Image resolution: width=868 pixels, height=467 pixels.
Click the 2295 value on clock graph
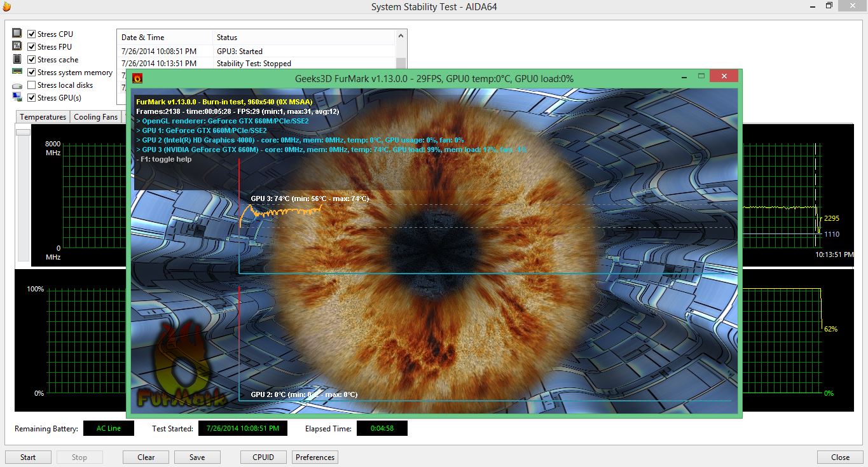click(832, 218)
